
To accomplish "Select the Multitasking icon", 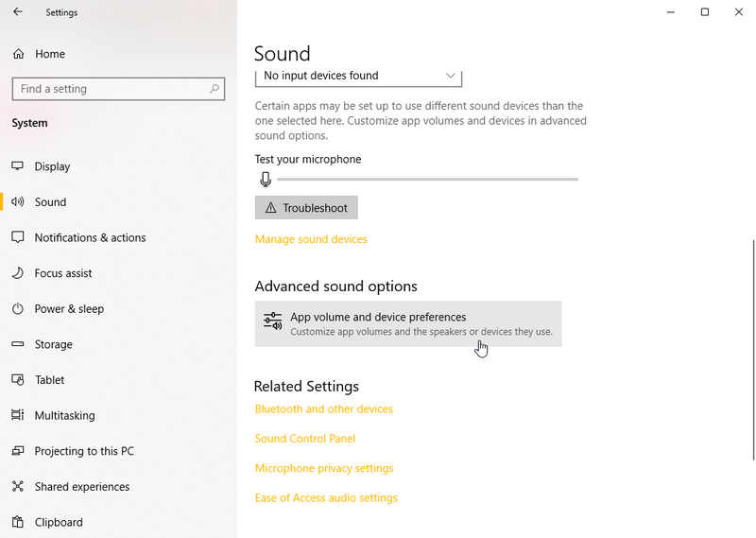I will click(18, 415).
